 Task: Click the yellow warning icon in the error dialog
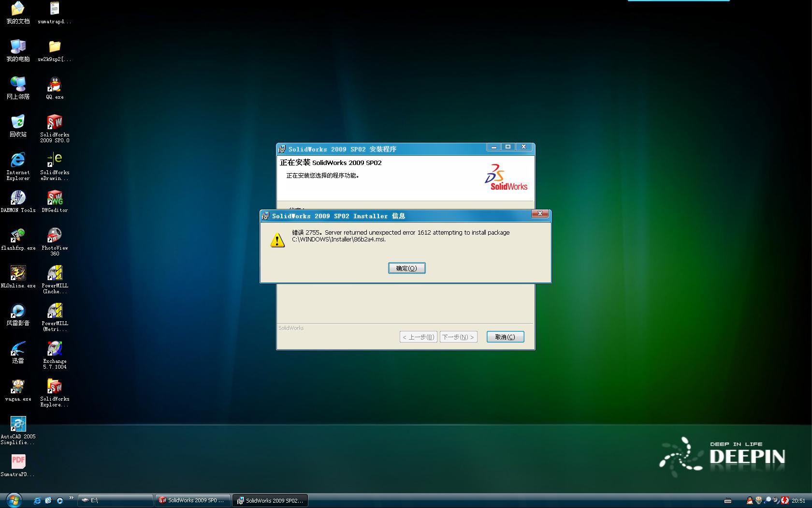pos(277,240)
